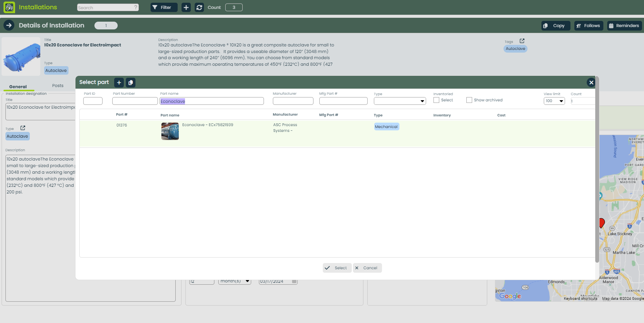The width and height of the screenshot is (644, 323).
Task: Enable the Show archived checkbox
Action: click(469, 100)
